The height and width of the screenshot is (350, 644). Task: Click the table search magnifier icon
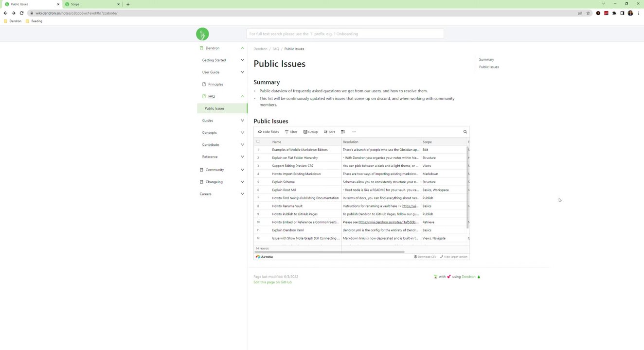(x=465, y=132)
